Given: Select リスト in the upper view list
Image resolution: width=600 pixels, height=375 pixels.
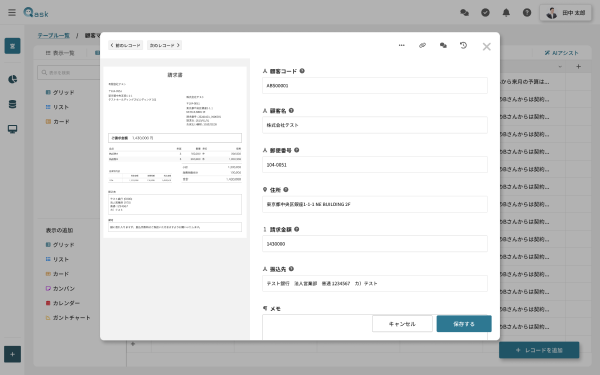Looking at the screenshot, I should (x=57, y=107).
